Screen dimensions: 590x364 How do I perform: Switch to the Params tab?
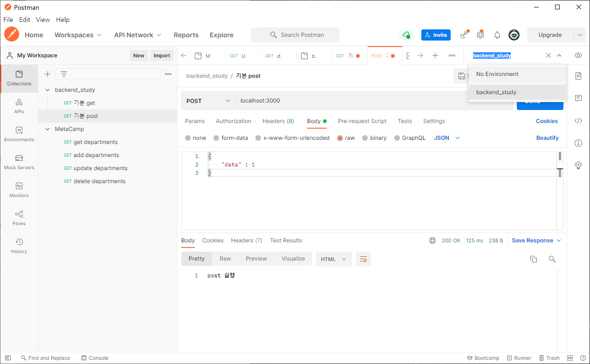195,121
